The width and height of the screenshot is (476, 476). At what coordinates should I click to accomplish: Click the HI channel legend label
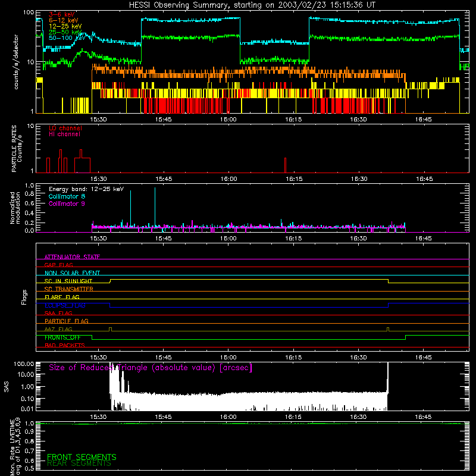(x=64, y=134)
